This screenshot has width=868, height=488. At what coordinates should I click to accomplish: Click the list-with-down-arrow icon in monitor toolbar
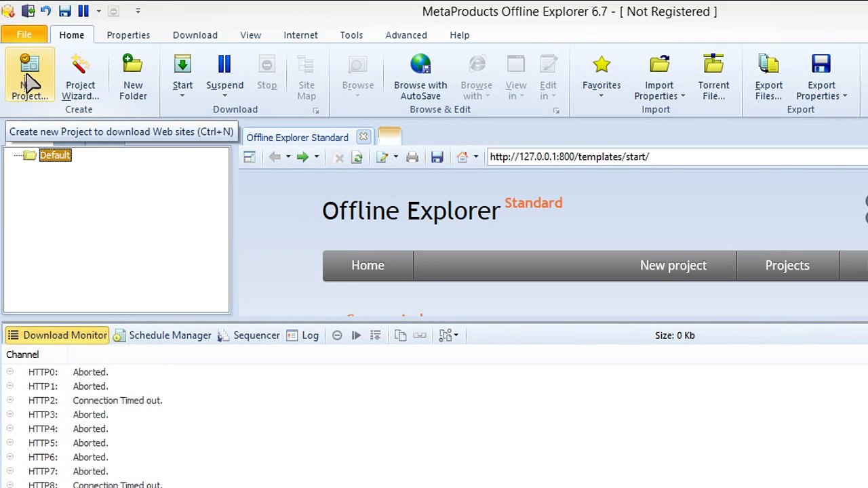tap(375, 335)
